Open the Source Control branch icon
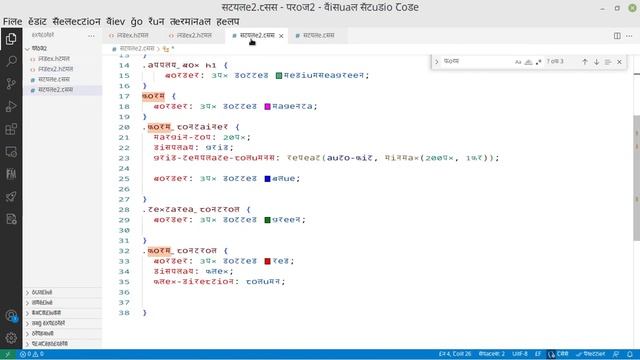 (x=11, y=84)
